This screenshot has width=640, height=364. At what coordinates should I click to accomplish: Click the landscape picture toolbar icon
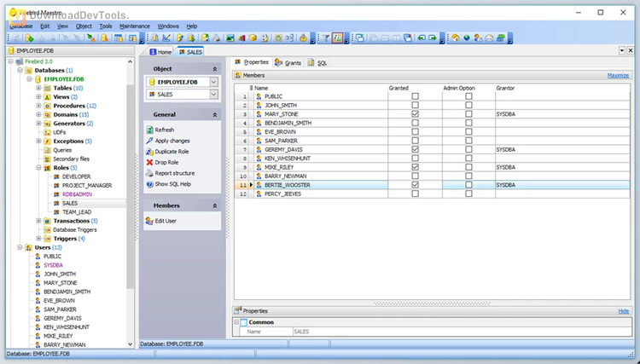point(230,38)
